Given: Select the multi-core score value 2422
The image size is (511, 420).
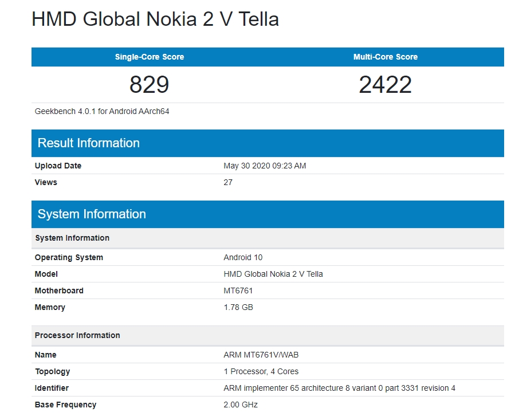Looking at the screenshot, I should (386, 85).
